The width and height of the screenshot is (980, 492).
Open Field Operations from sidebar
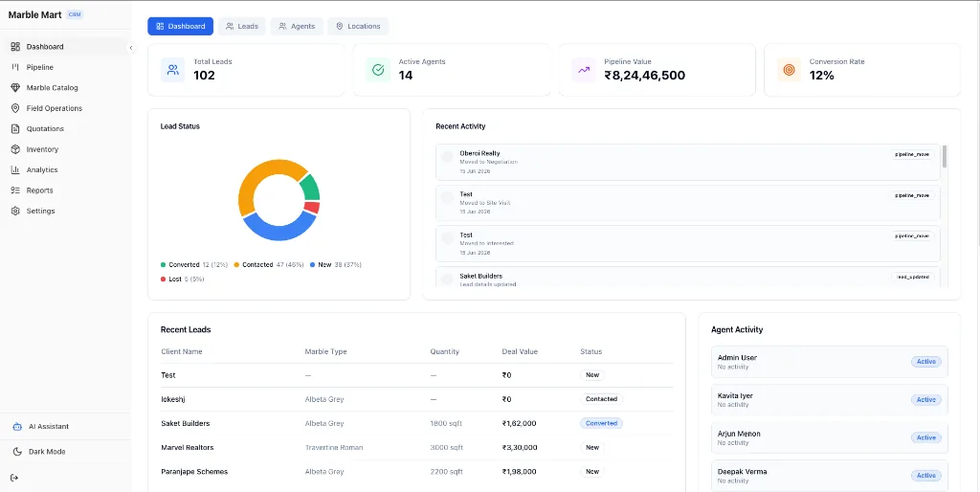click(66, 108)
